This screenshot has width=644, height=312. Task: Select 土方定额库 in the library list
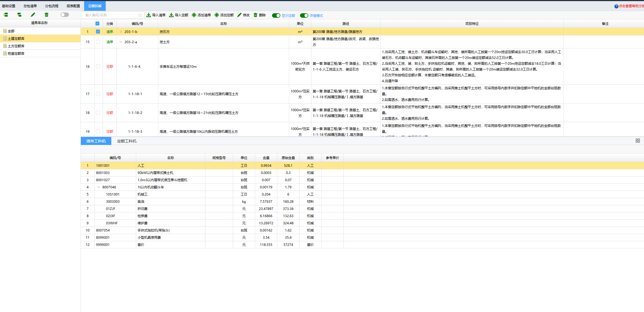(x=40, y=46)
